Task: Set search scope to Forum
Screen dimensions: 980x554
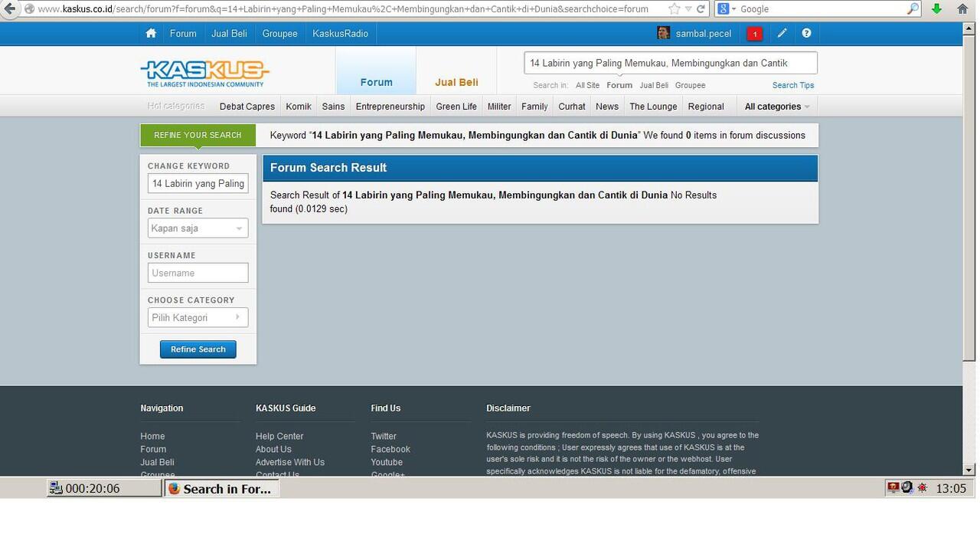Action: click(x=619, y=85)
